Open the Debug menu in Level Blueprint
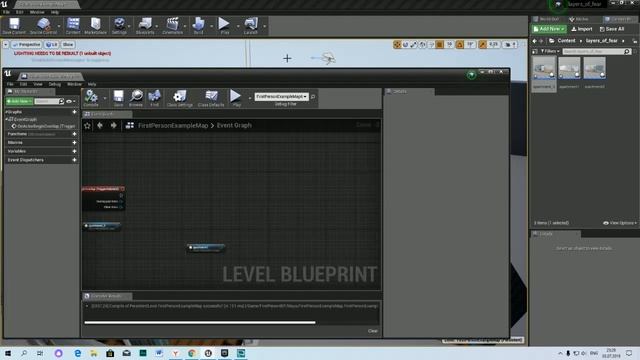Viewport: 640px width, 360px height. 54,84
